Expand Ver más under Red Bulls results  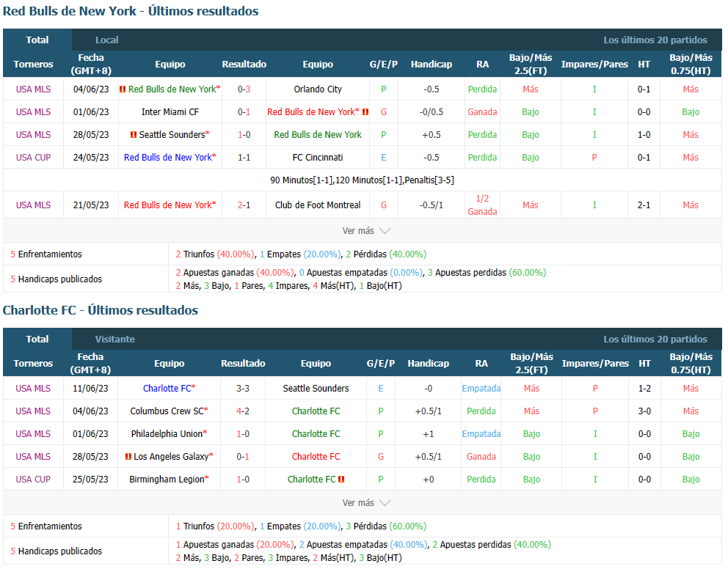click(x=366, y=230)
